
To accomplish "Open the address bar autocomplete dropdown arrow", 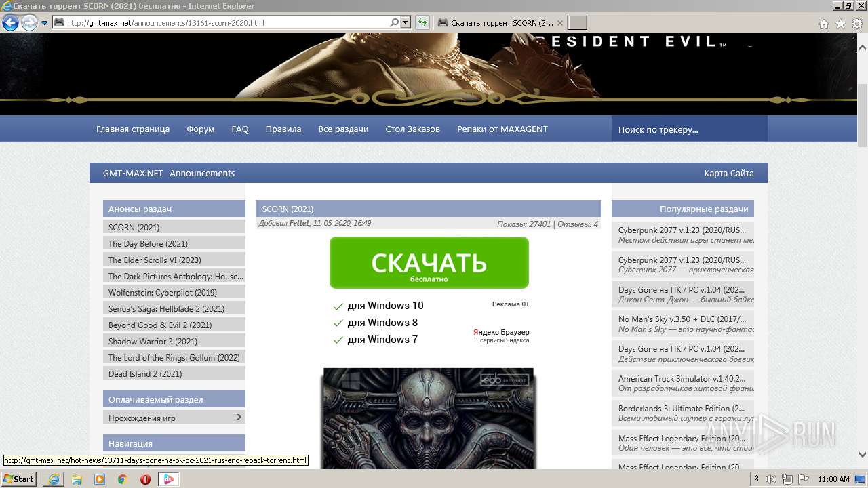I will pos(406,22).
